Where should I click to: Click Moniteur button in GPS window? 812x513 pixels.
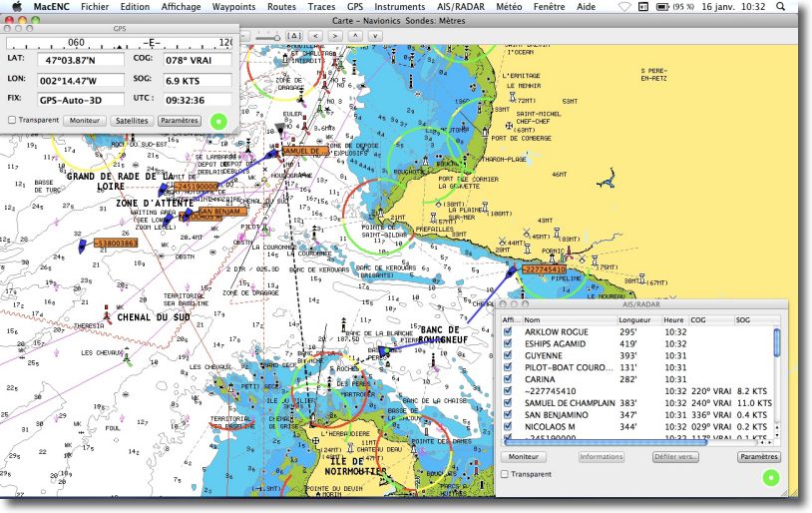click(85, 120)
